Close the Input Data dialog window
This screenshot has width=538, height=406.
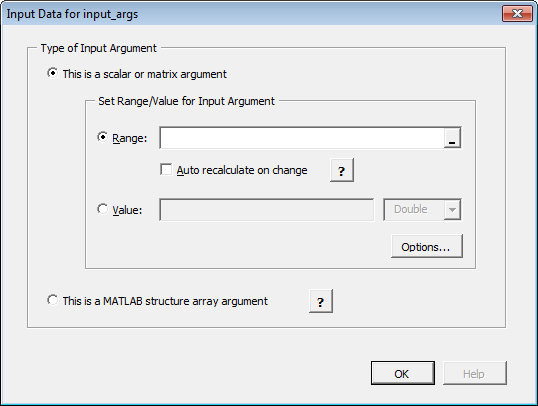(x=517, y=14)
